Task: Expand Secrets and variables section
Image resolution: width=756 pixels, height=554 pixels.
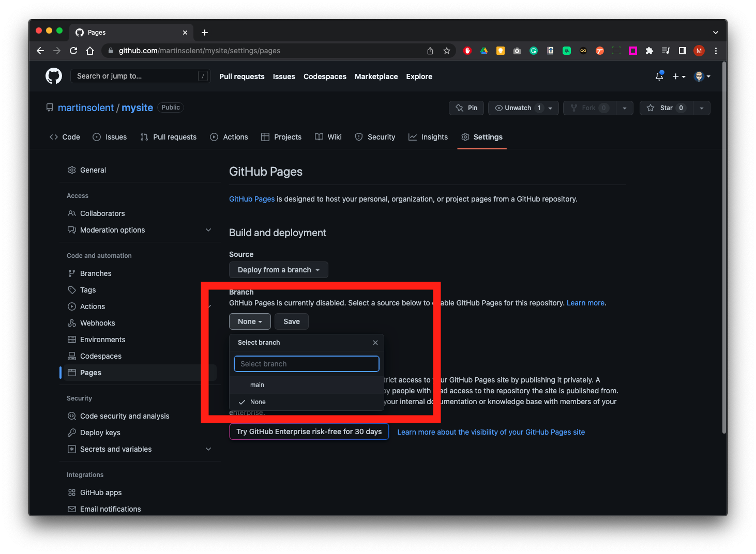Action: coord(208,449)
